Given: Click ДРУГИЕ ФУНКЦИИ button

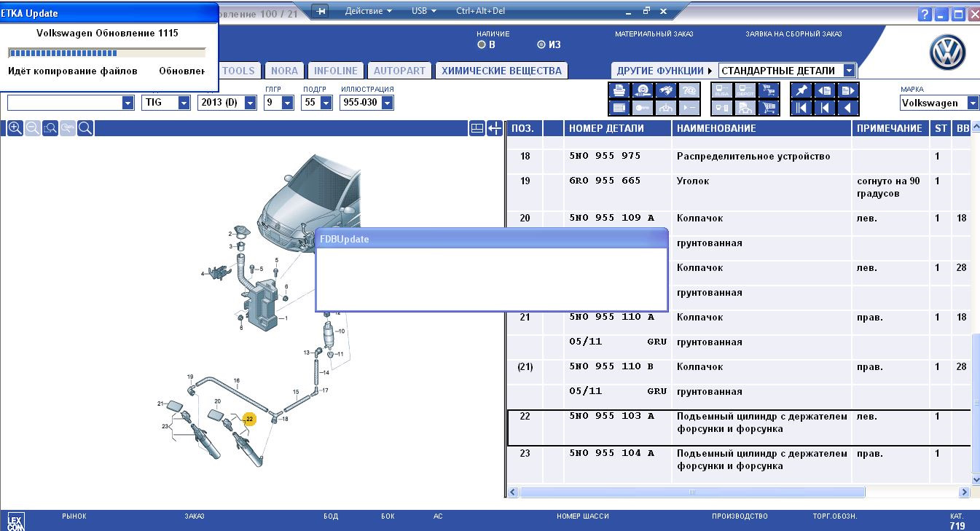Looking at the screenshot, I should click(665, 71).
